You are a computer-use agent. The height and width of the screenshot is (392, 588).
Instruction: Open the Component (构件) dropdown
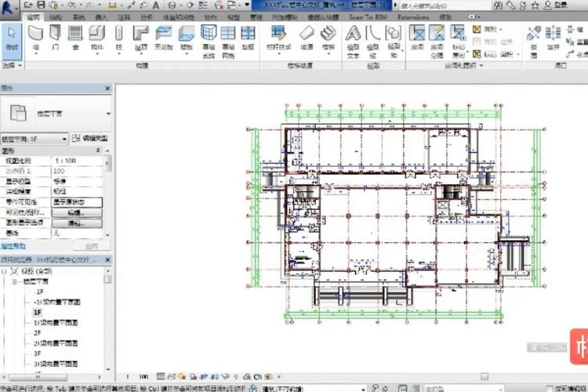pyautogui.click(x=97, y=53)
